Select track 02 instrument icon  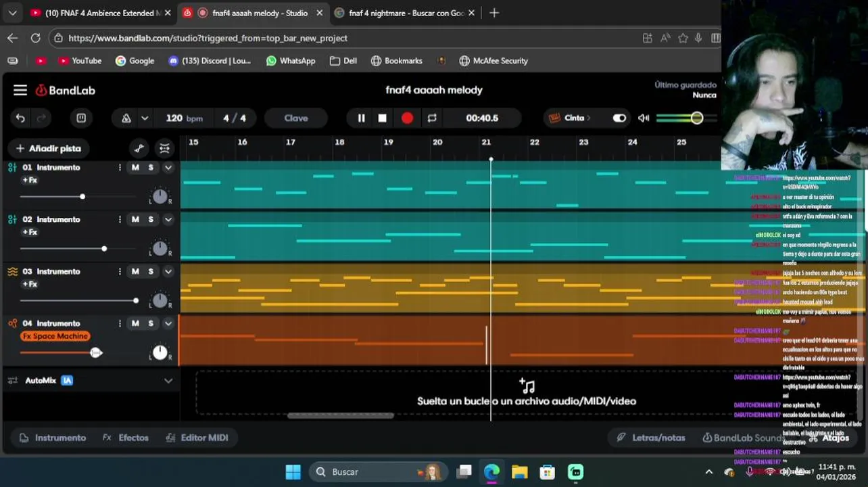click(12, 219)
